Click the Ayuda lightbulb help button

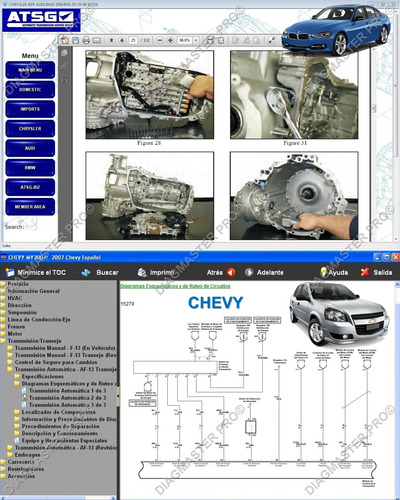pos(334,272)
